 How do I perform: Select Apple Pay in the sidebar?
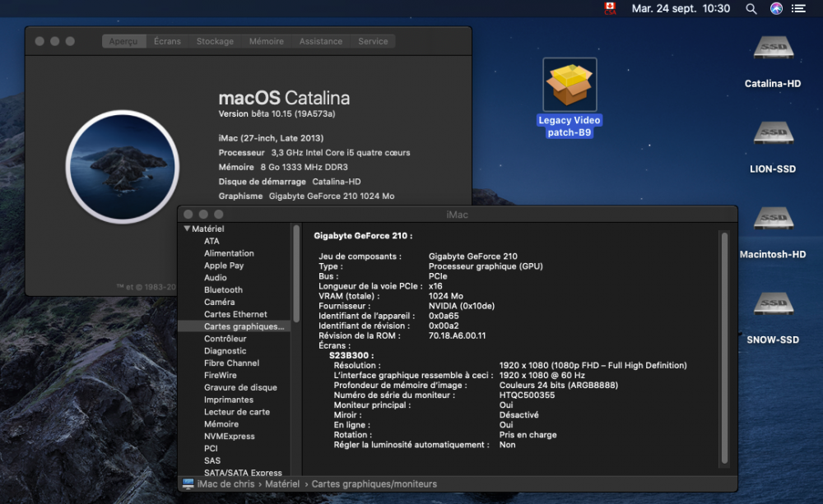point(224,266)
